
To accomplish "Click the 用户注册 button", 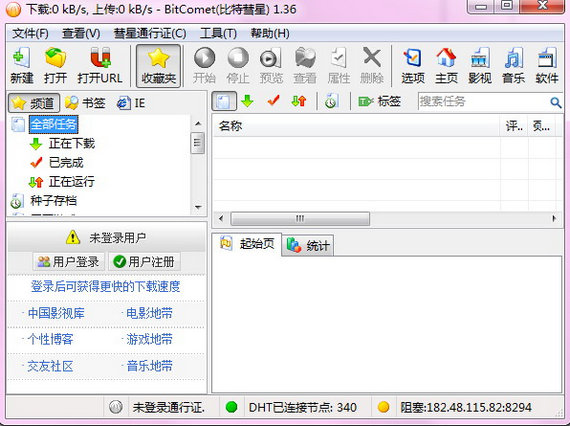I will click(144, 262).
